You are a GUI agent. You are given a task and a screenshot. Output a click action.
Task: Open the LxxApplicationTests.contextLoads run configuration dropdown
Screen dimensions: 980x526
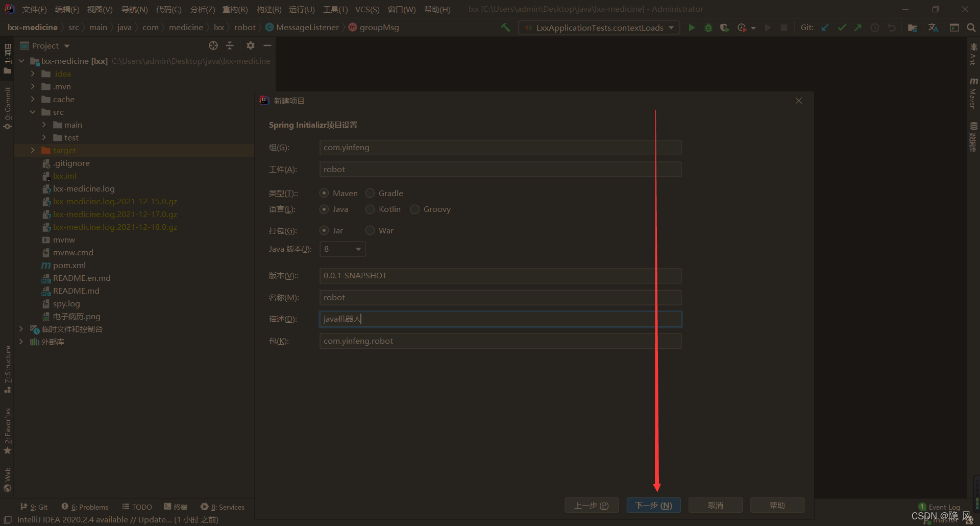[599, 28]
